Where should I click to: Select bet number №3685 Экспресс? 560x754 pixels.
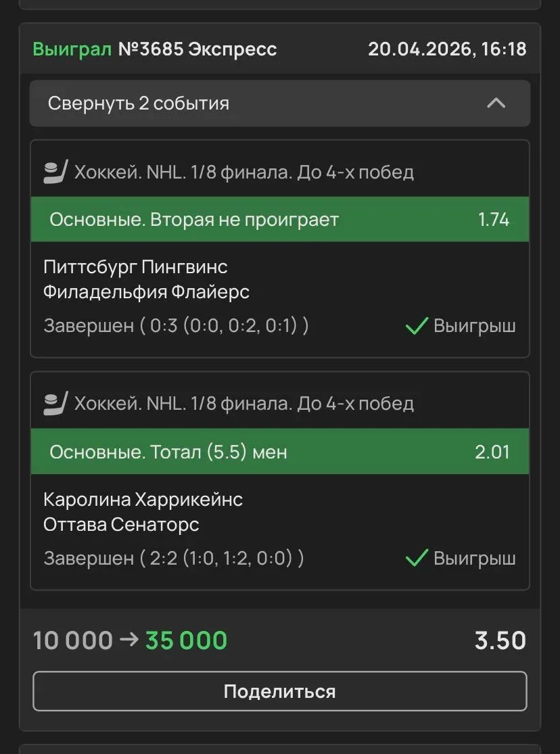(x=197, y=49)
